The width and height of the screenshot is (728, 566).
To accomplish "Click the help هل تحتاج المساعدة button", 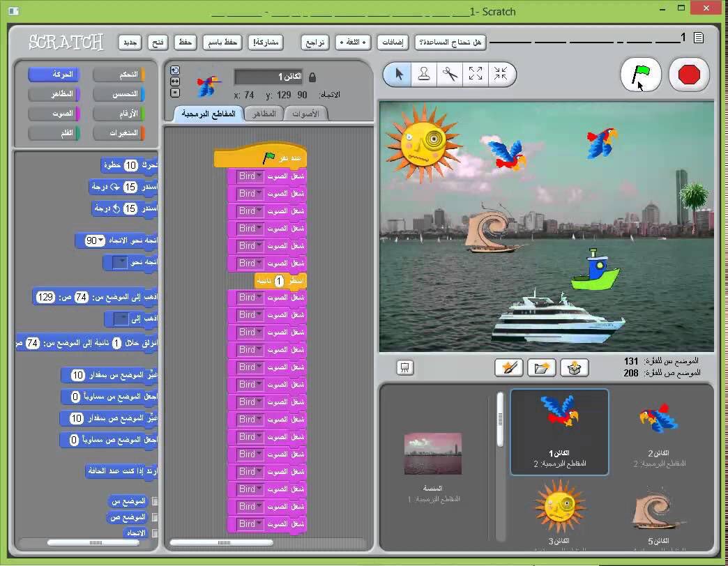I will [450, 43].
